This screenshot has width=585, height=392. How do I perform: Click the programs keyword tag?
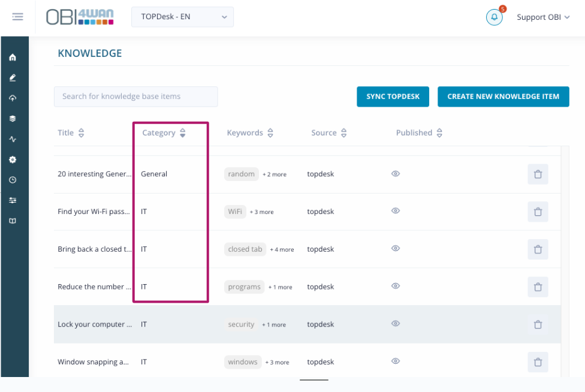(x=245, y=287)
